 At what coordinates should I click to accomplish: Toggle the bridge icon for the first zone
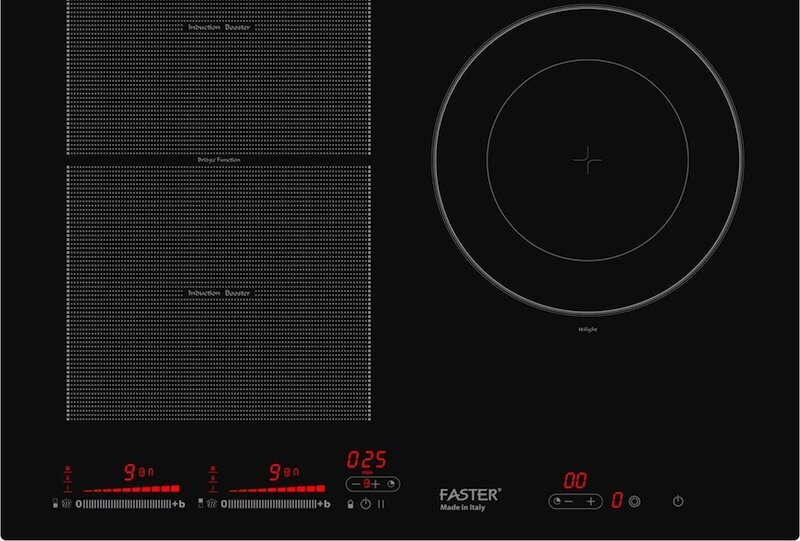coord(66,504)
